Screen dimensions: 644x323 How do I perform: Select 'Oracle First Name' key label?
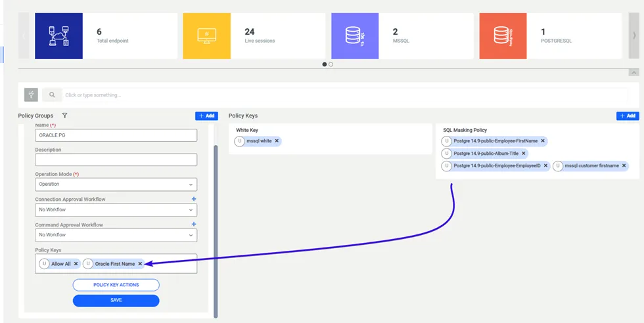coord(115,264)
